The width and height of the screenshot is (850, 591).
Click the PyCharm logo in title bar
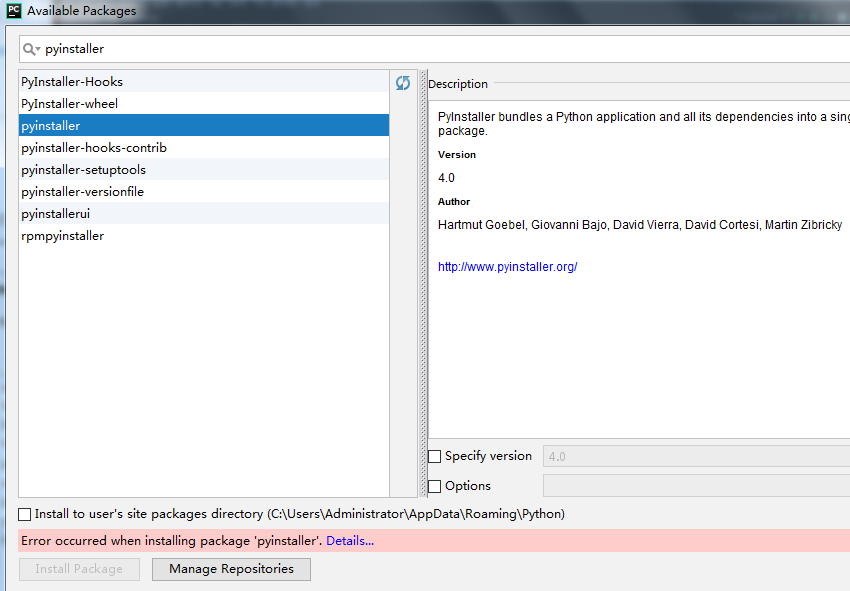tap(14, 10)
